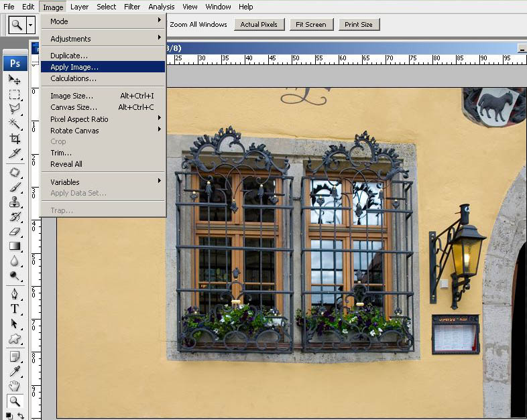Select the Crop tool
The width and height of the screenshot is (527, 420).
14,138
